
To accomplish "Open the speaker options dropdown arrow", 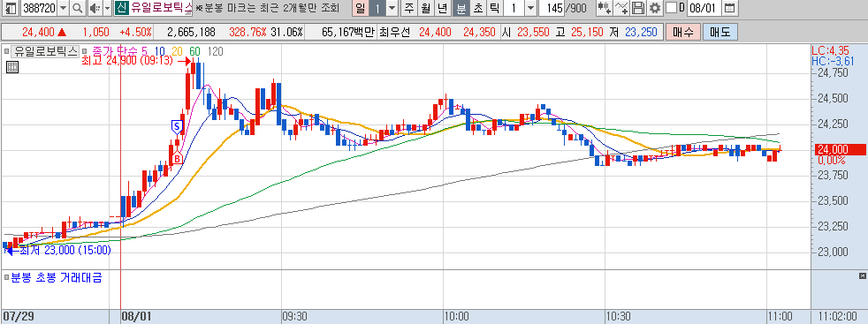I will coord(107,8).
